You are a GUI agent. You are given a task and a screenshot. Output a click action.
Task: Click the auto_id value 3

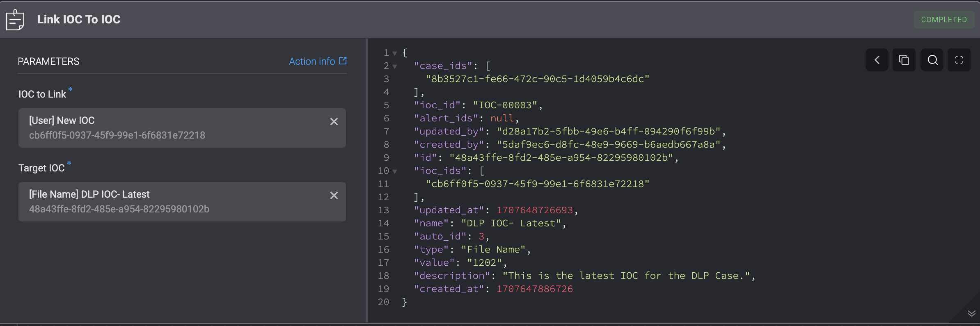pos(481,236)
